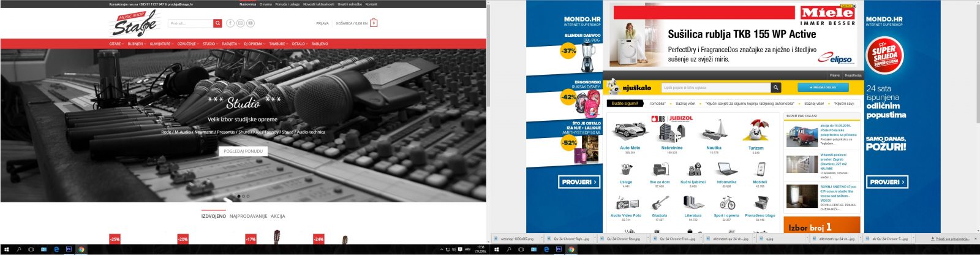Click the red search magnifier on Stage site
The width and height of the screenshot is (980, 276).
217,23
